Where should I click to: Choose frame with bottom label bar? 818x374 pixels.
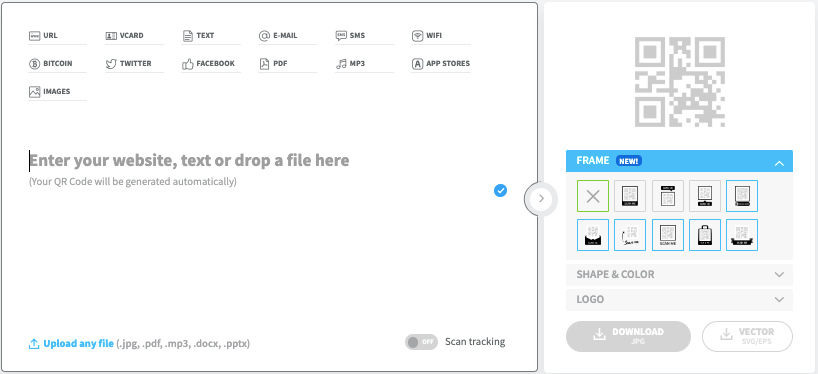point(630,196)
